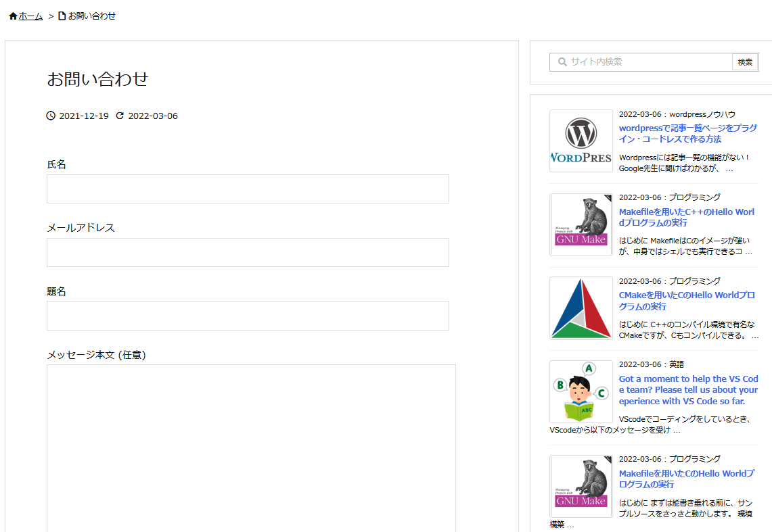
Task: Click the clock icon next to 2021-12-19
Action: 51,116
